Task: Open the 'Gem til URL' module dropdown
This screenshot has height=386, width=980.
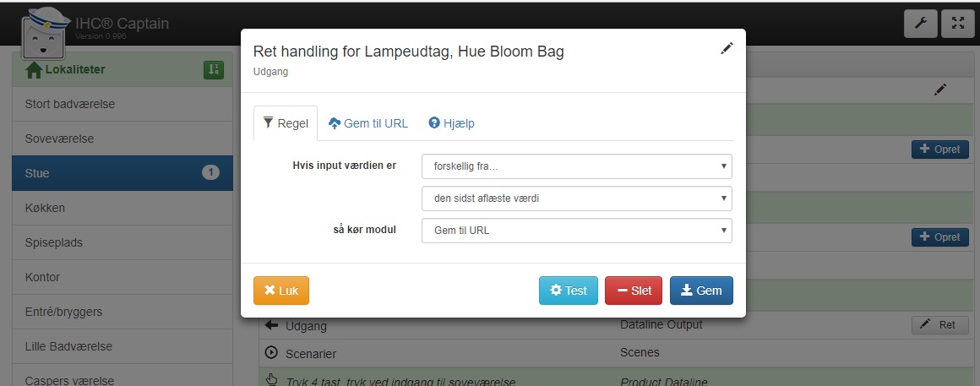Action: 576,231
